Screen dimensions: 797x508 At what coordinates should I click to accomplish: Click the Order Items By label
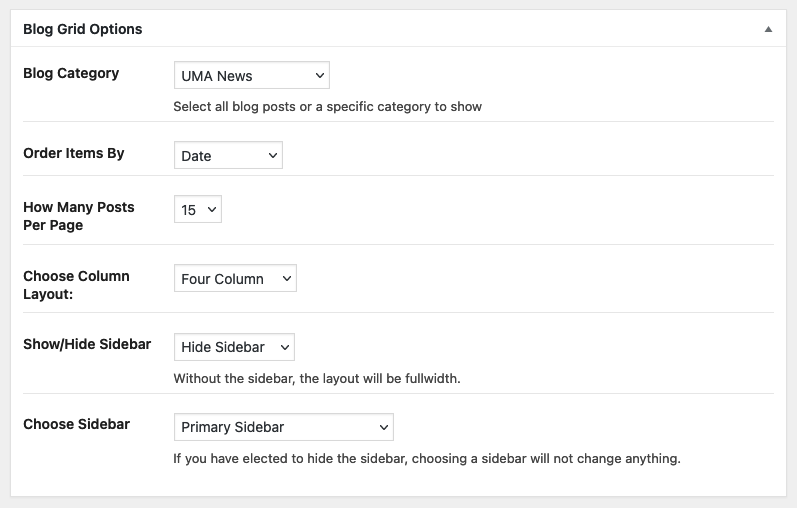74,153
